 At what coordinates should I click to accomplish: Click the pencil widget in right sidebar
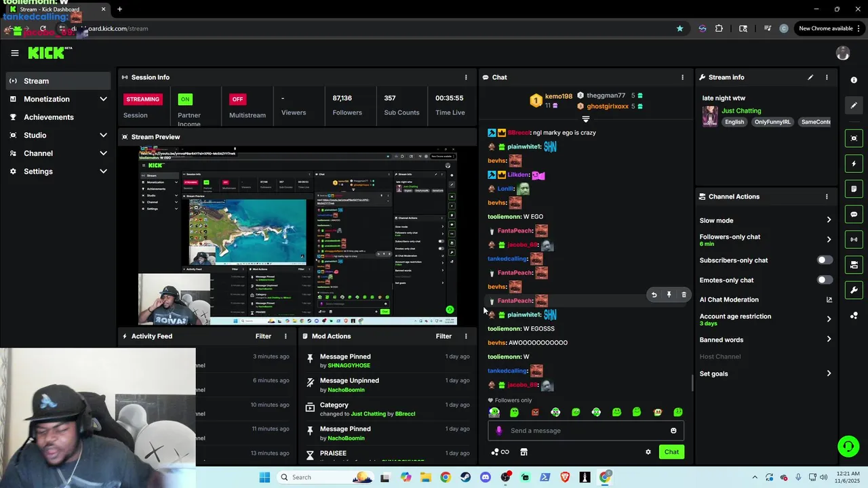point(854,105)
